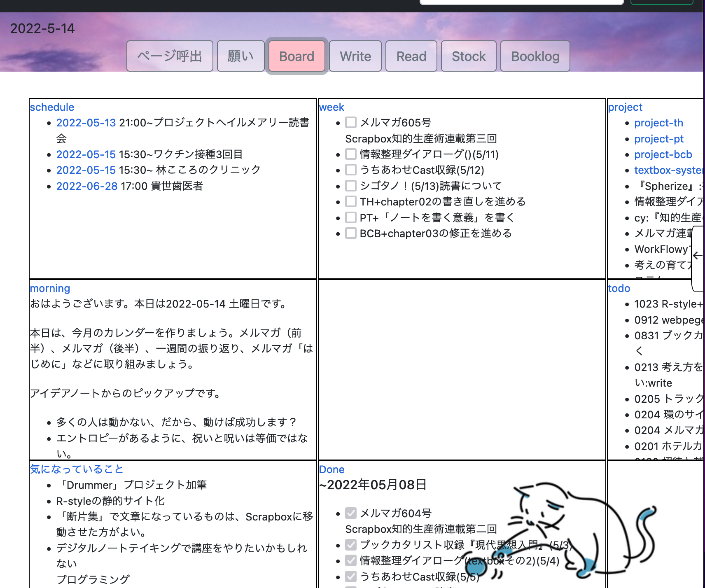
Task: Check the TH+chapter02の書き直し checkbox
Action: point(350,201)
